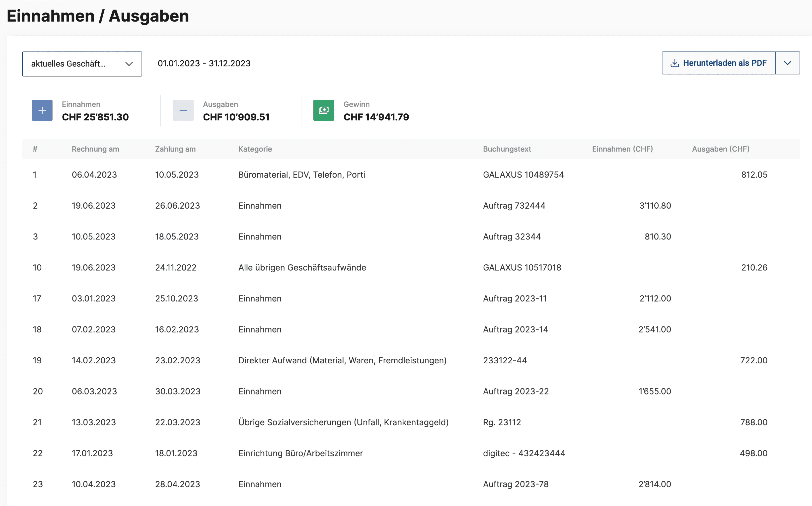Select Übrige Sozialversicherungen (Unfall, Krankentaggeld)

(x=343, y=422)
